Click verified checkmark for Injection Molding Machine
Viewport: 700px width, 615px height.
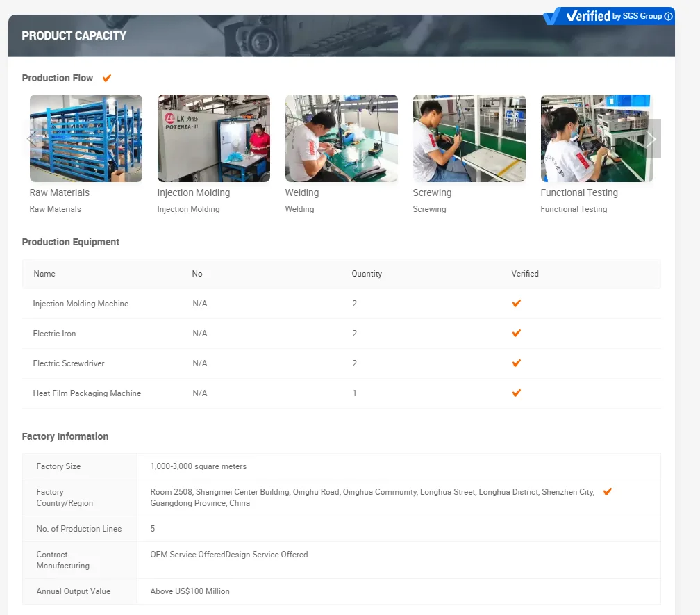(x=517, y=304)
